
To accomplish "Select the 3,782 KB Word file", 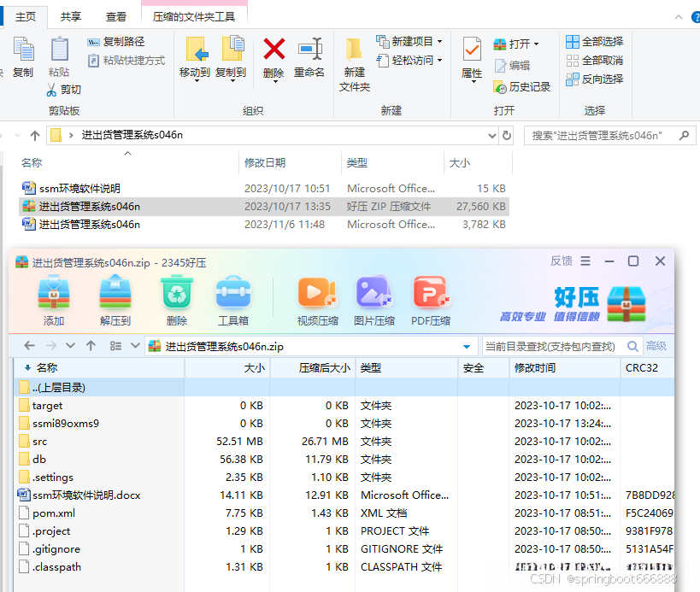I will 264,225.
